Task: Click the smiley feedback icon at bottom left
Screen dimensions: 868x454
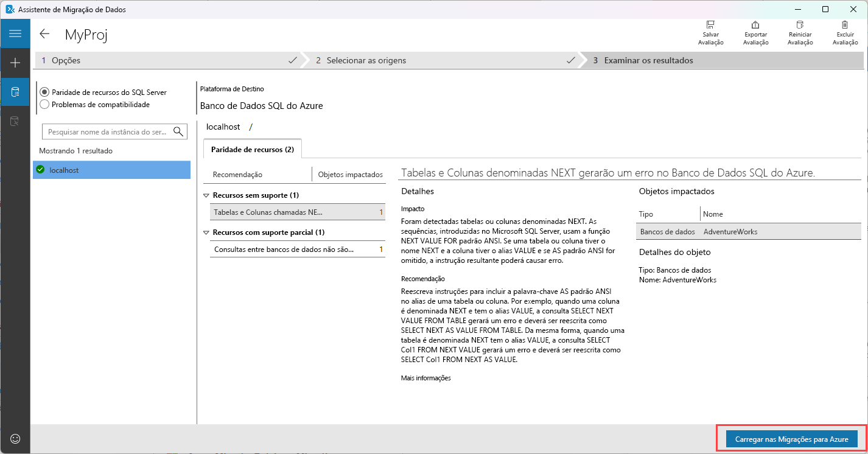Action: pos(15,439)
